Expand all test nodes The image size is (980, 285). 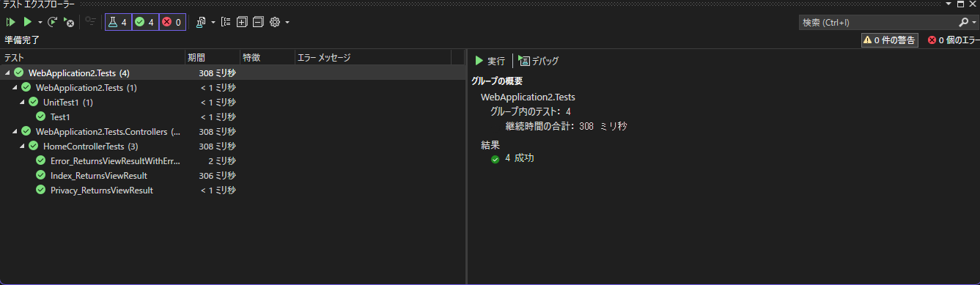pos(242,23)
